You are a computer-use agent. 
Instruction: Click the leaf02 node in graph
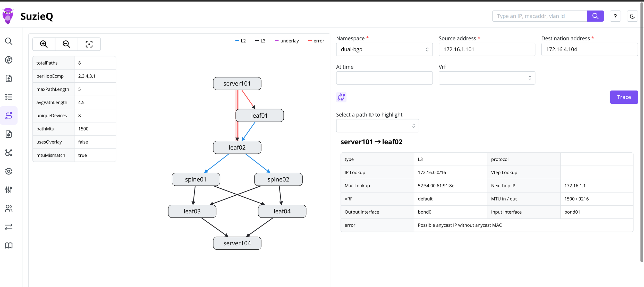click(237, 147)
